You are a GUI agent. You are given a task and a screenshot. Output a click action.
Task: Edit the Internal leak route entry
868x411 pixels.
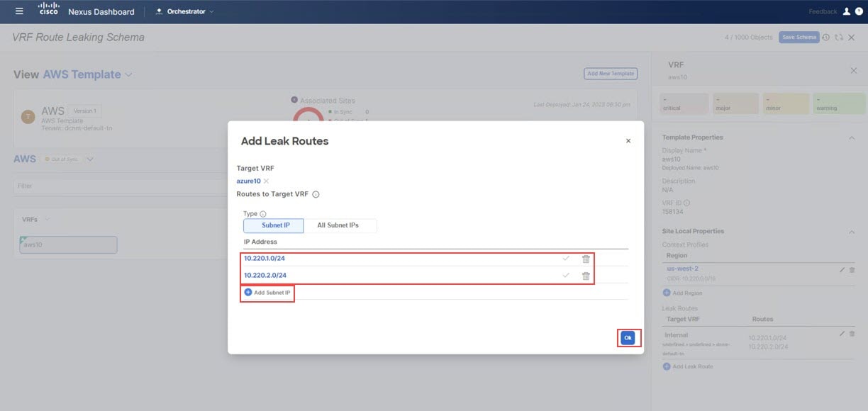842,333
